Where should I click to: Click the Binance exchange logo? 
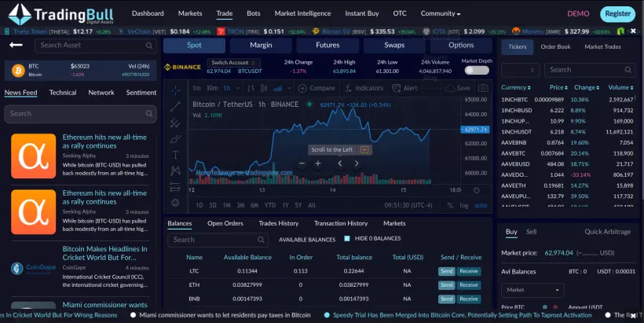click(182, 67)
